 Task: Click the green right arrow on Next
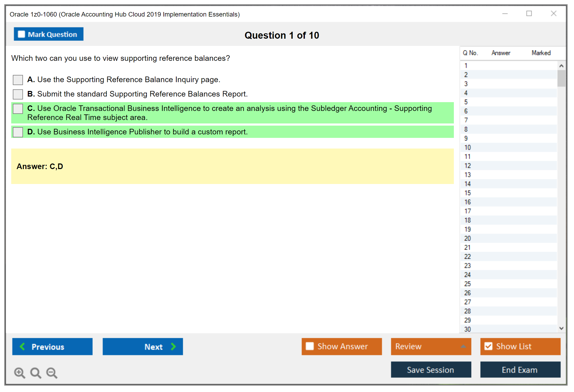coord(173,346)
